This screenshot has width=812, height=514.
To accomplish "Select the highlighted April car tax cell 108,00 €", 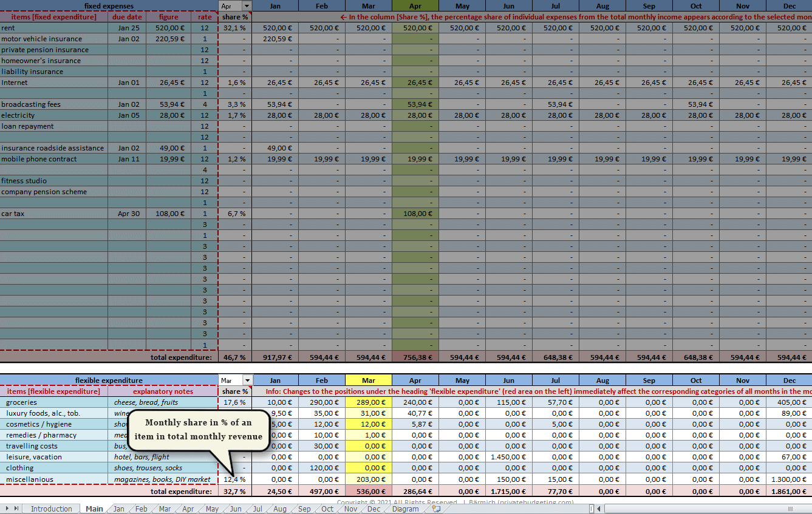I will [x=415, y=214].
